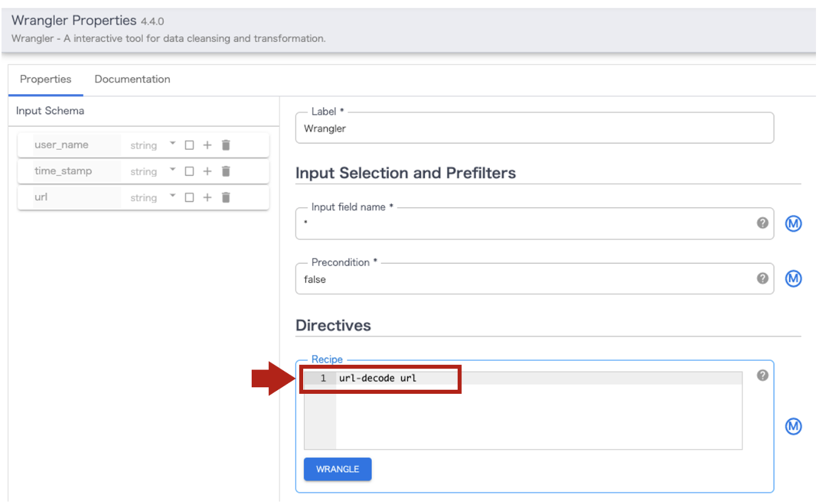Toggle the nullable checkbox for time_stamp
Image resolution: width=829 pixels, height=504 pixels.
click(x=189, y=171)
